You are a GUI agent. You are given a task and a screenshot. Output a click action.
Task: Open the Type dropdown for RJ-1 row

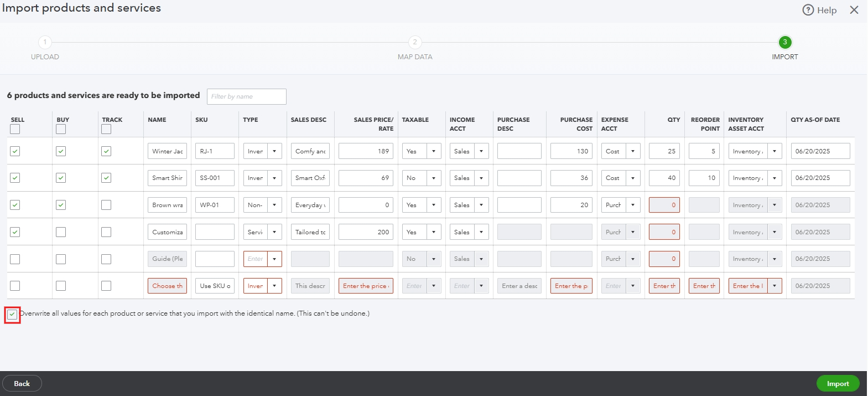(274, 151)
